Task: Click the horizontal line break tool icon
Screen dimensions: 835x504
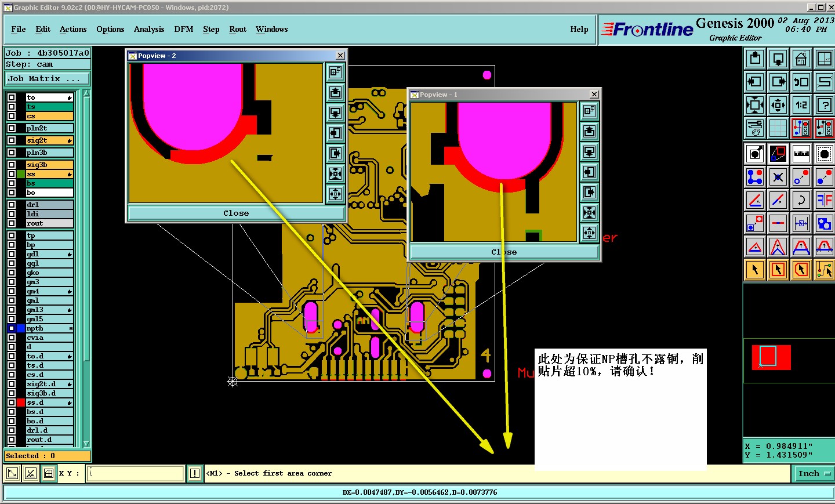Action: click(x=778, y=223)
